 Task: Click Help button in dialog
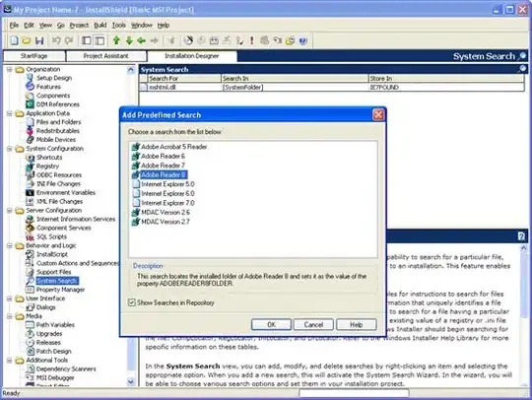[x=357, y=325]
